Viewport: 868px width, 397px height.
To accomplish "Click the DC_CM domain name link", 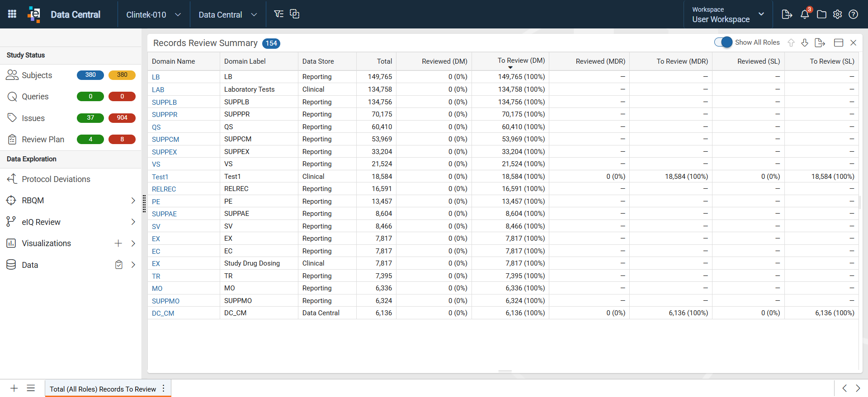I will click(x=163, y=313).
